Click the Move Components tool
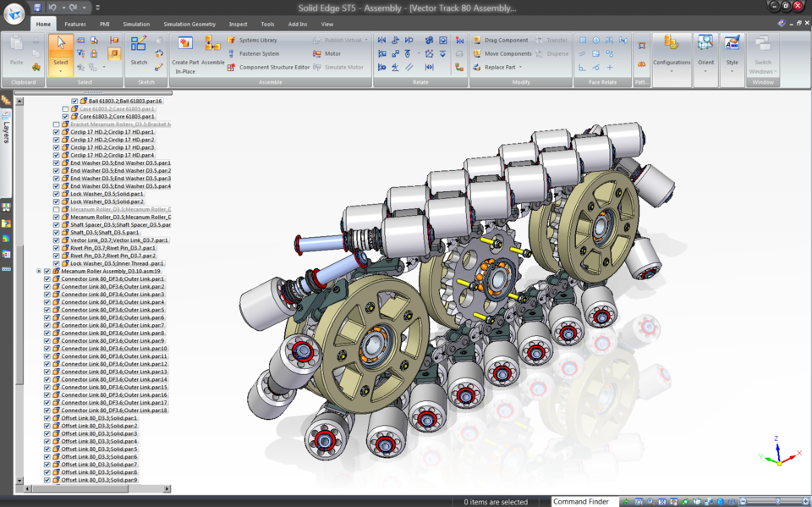The image size is (812, 507). (508, 53)
